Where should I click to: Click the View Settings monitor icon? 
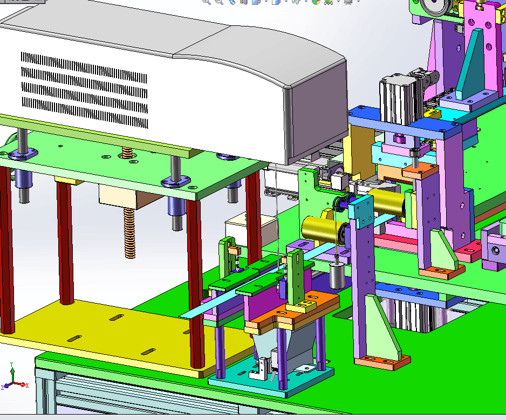[x=348, y=2]
